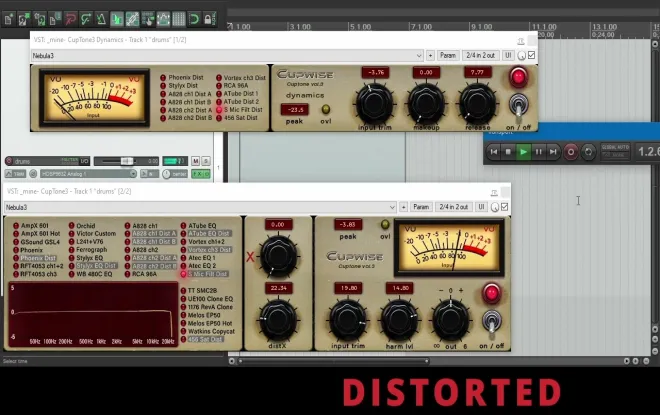Click 2/4 in 2 out in CupTone3 2/2 window
Screen dimensions: 660x415
pyautogui.click(x=454, y=207)
